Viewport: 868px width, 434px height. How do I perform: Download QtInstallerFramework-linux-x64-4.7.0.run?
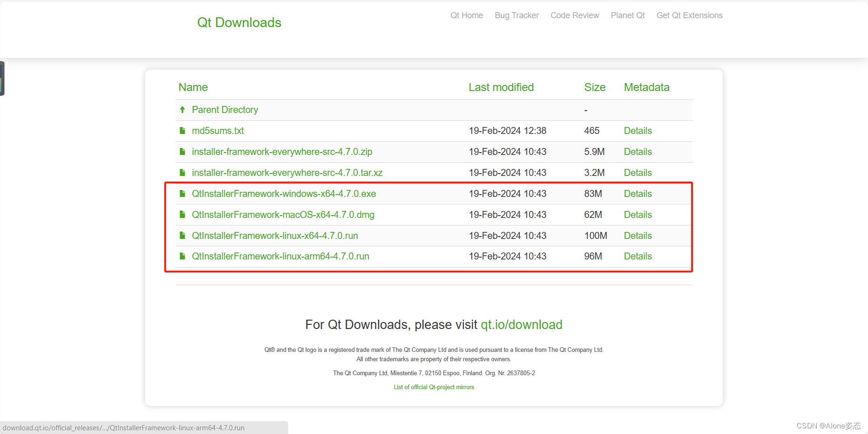[x=275, y=236]
